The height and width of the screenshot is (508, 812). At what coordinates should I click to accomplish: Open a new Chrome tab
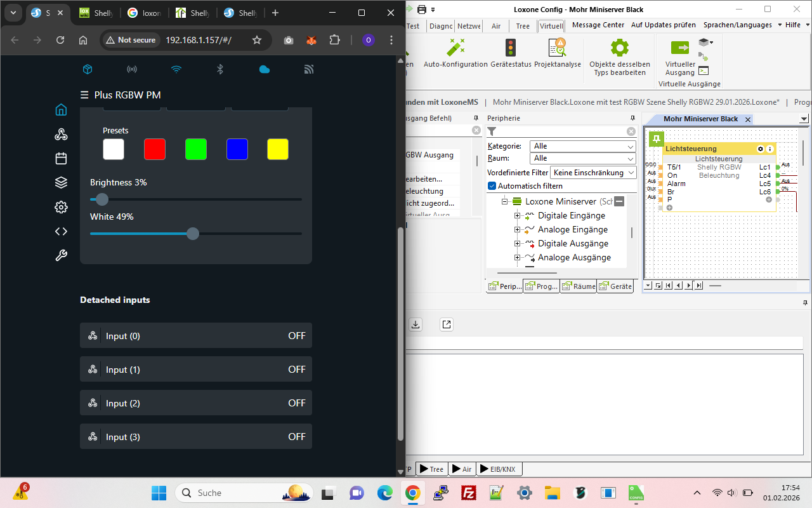point(275,13)
